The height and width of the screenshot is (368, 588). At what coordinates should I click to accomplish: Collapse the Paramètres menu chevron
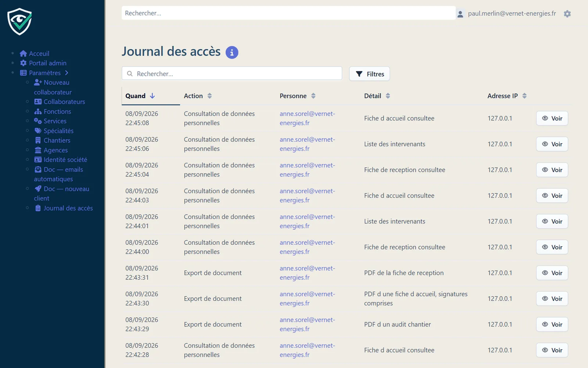67,73
